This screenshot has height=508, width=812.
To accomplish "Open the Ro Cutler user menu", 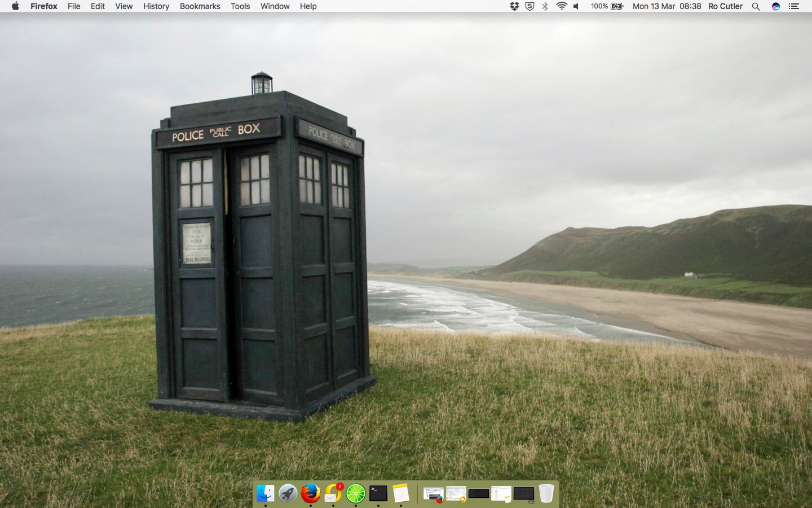I will point(726,6).
